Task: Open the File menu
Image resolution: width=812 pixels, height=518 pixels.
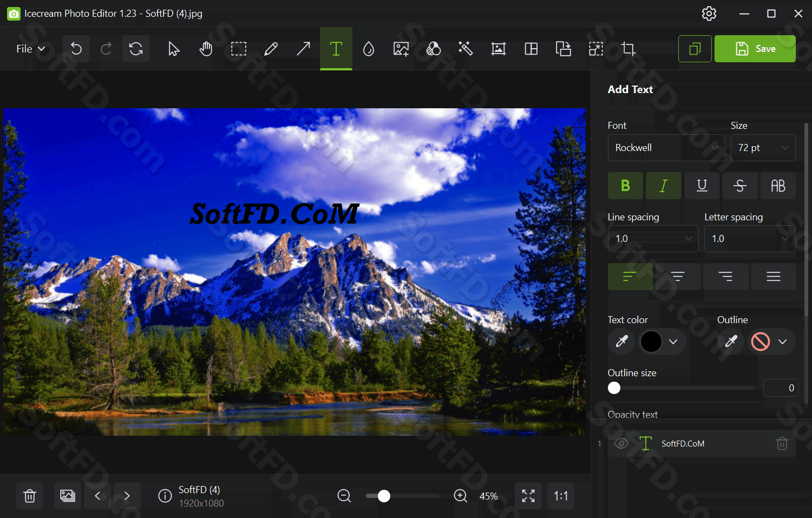Action: pyautogui.click(x=30, y=49)
